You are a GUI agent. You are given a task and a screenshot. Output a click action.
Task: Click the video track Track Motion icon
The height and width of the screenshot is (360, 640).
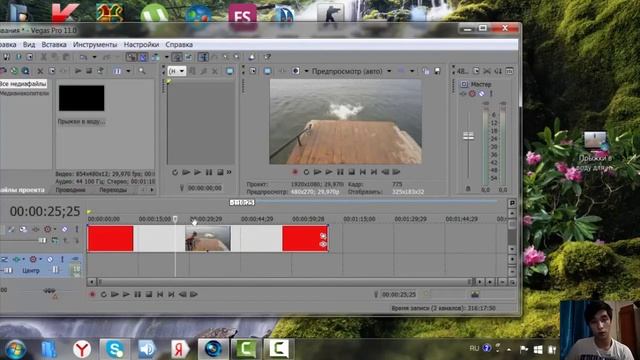point(23,229)
